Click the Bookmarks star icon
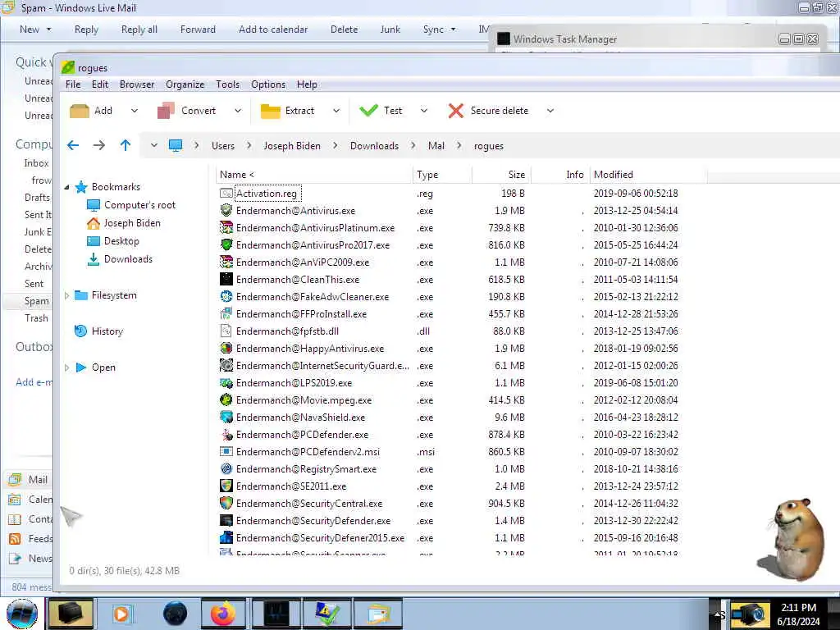The height and width of the screenshot is (630, 840). pyautogui.click(x=81, y=187)
